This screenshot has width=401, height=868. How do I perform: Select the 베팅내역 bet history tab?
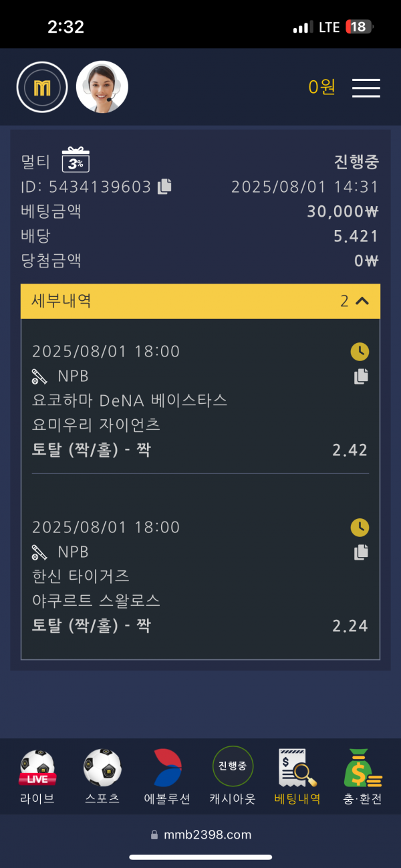pyautogui.click(x=297, y=776)
